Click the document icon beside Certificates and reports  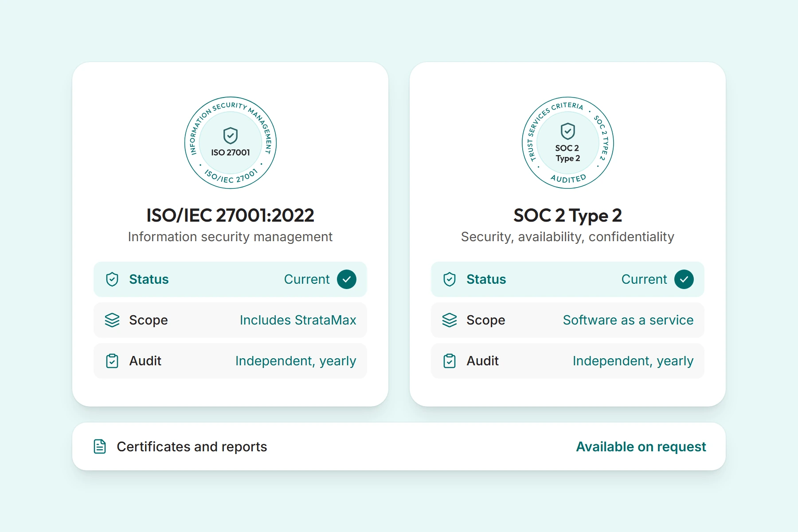tap(100, 446)
